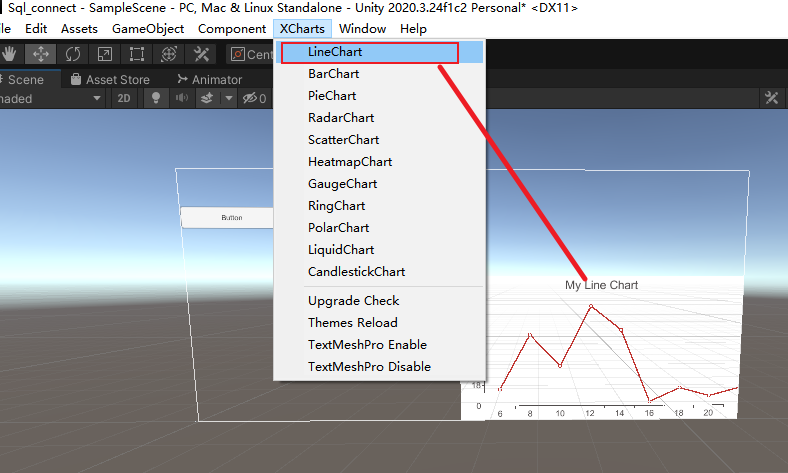Open scene tools icon at toolbar right
This screenshot has width=788, height=473.
[771, 98]
